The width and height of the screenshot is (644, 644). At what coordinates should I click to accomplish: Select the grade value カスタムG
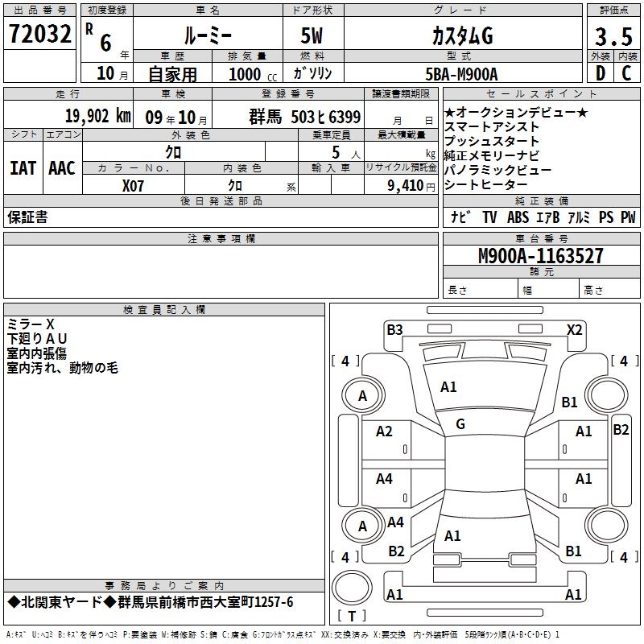462,35
